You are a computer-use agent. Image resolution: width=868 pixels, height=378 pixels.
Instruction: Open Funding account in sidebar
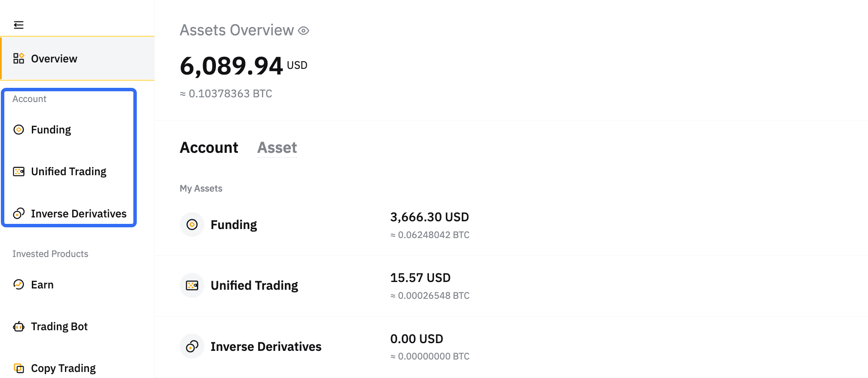(51, 130)
